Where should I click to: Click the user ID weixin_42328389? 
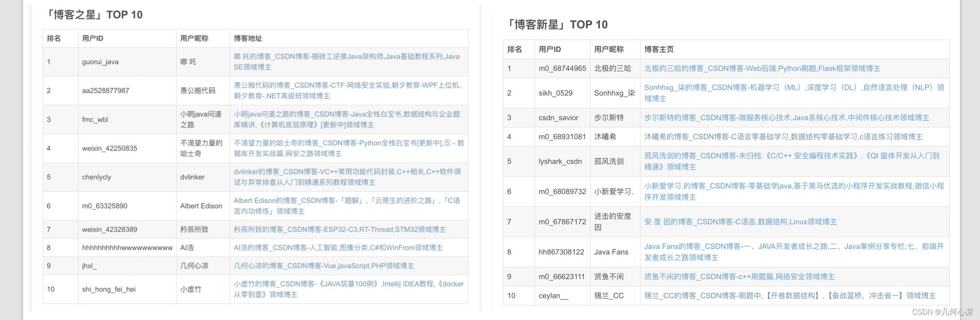pyautogui.click(x=109, y=230)
